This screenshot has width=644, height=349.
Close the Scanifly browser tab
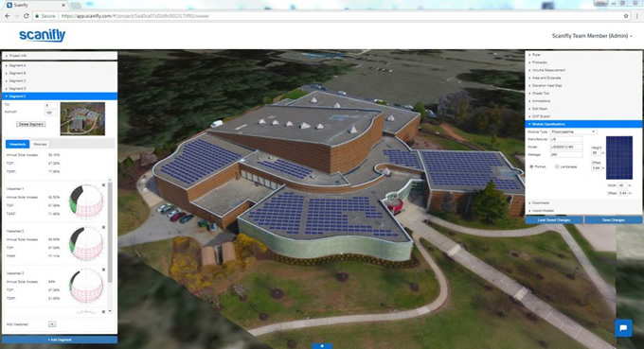point(63,6)
